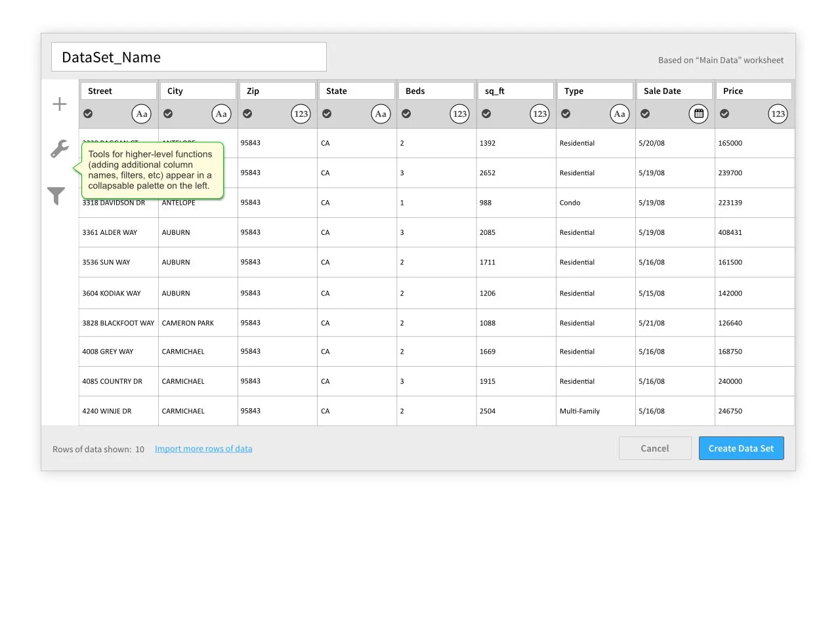Change Type column text type icon
840x630 pixels.
(619, 114)
